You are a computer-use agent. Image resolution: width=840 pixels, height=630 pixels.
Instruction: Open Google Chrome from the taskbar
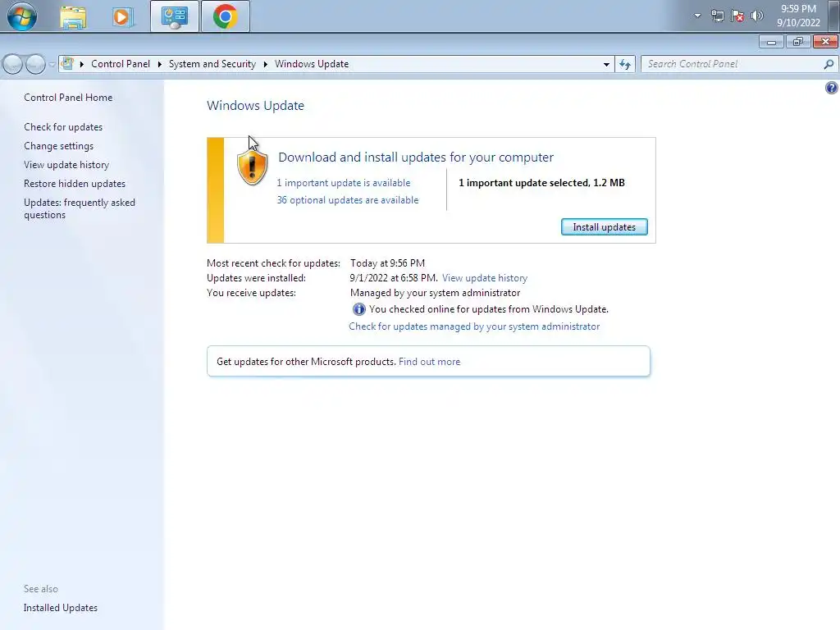pos(225,16)
